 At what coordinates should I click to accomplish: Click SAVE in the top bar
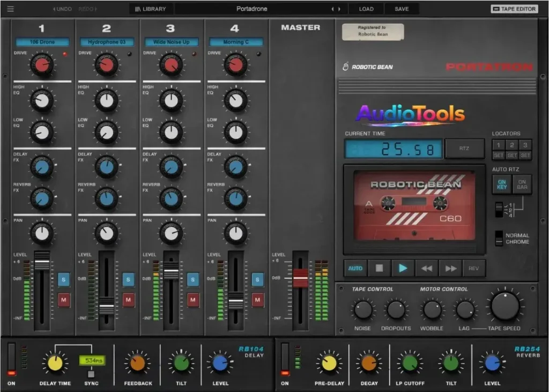402,9
